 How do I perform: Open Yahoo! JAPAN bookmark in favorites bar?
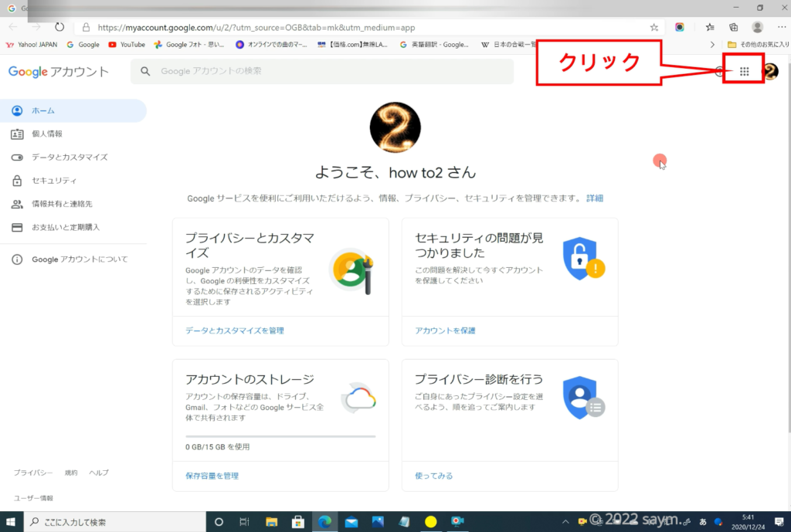(32, 45)
